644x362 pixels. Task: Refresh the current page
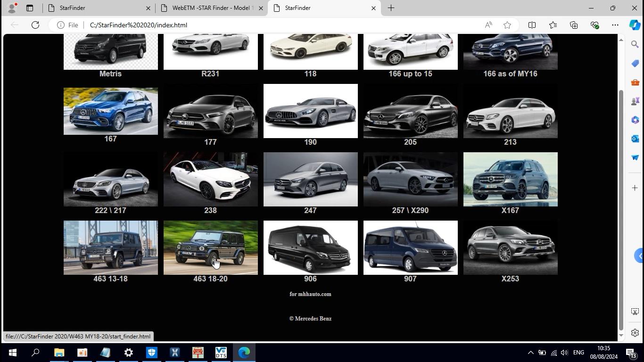pos(35,25)
